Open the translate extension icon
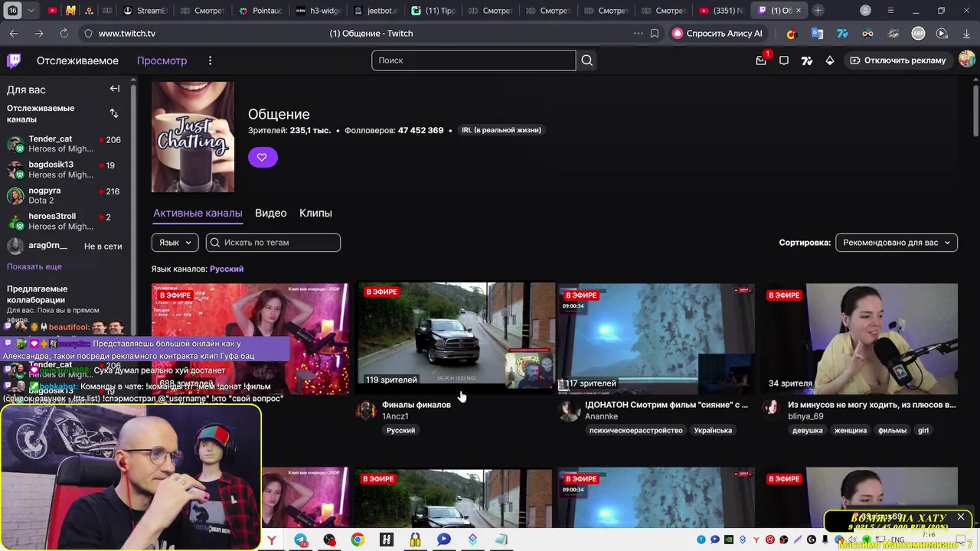This screenshot has height=551, width=980. (817, 34)
